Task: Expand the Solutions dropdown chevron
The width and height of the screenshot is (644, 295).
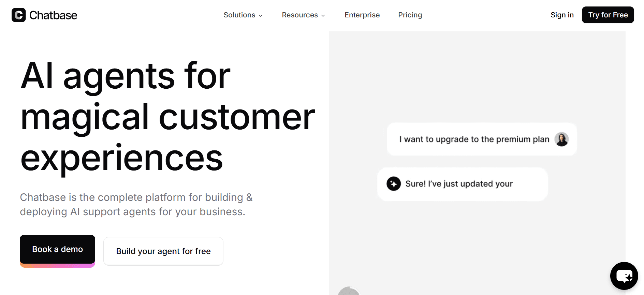Action: click(261, 15)
